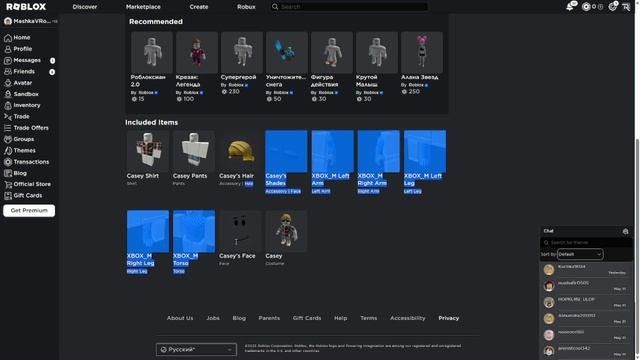Open the Фигура действия recommended item

point(332,67)
